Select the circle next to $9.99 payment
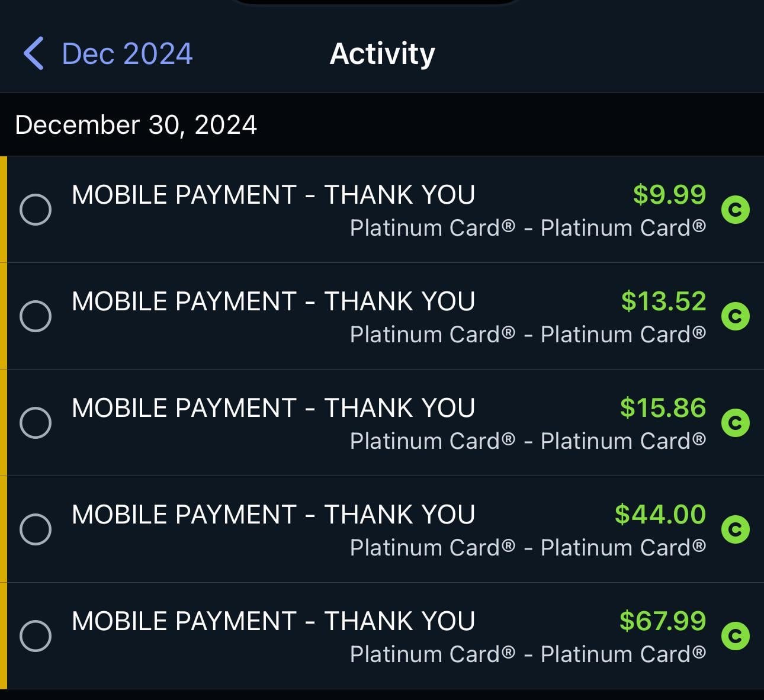 tap(36, 208)
